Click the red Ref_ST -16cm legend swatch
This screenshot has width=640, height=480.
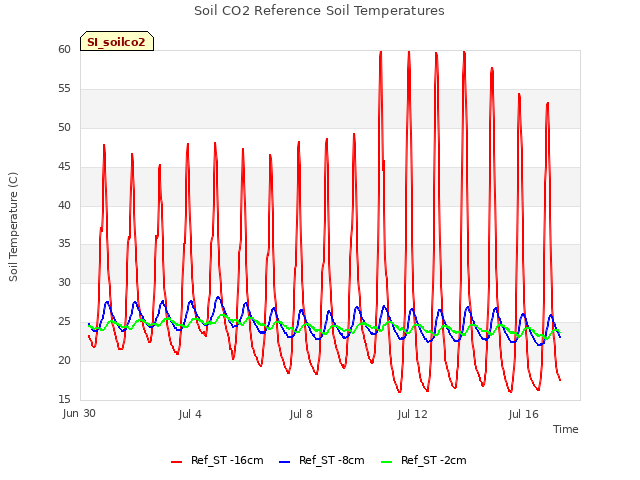point(176,462)
